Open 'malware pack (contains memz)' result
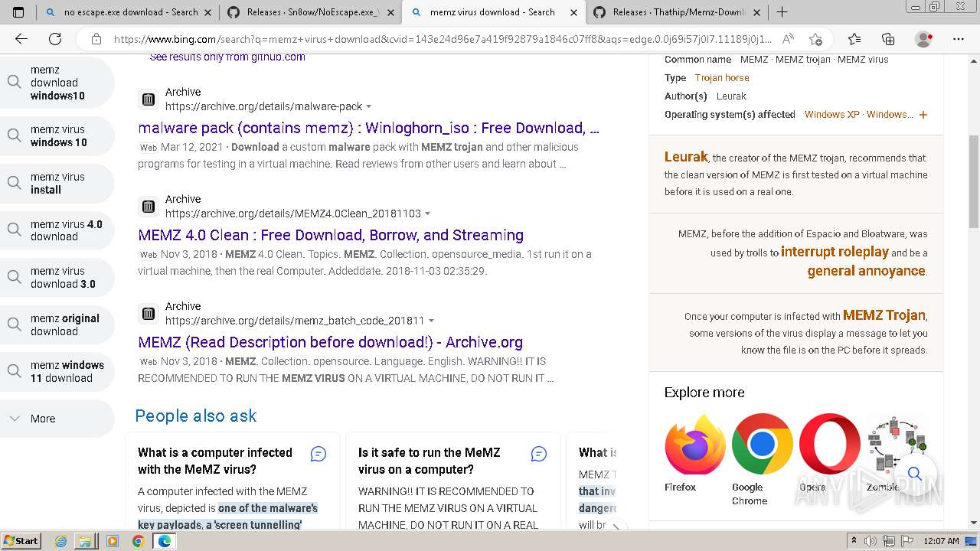Image resolution: width=980 pixels, height=551 pixels. pyautogui.click(x=368, y=128)
